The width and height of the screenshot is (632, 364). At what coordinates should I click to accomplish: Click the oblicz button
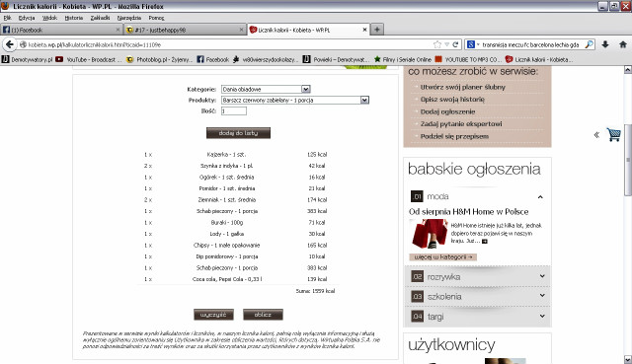click(263, 315)
